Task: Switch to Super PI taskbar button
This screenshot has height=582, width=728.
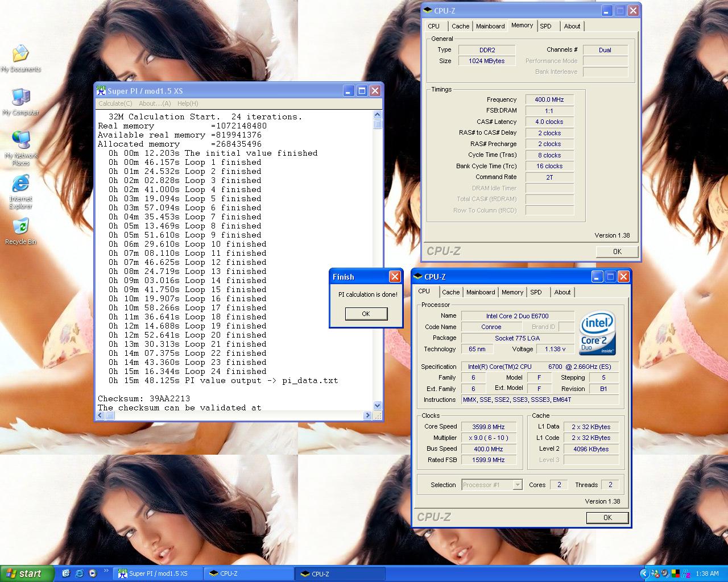Action: pos(159,573)
